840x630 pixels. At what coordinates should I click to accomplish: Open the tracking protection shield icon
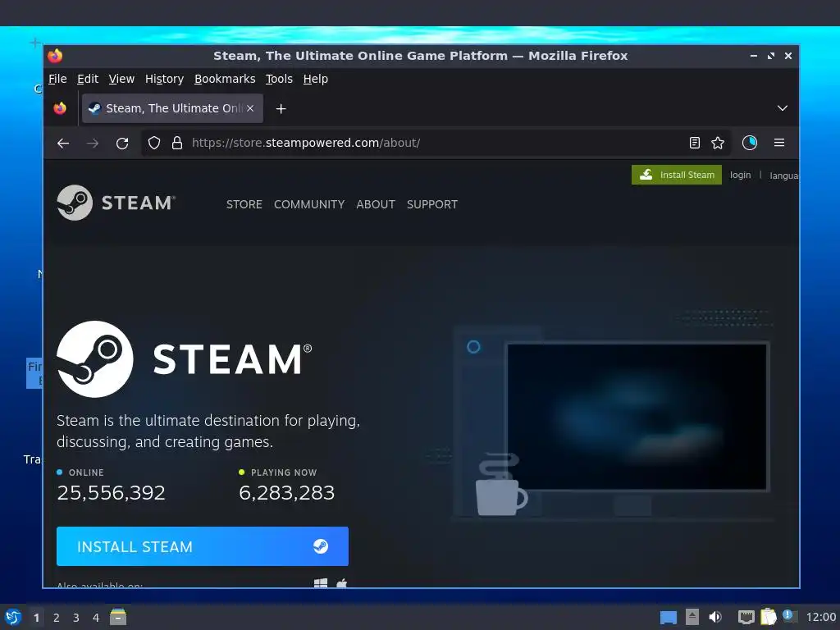pyautogui.click(x=154, y=143)
